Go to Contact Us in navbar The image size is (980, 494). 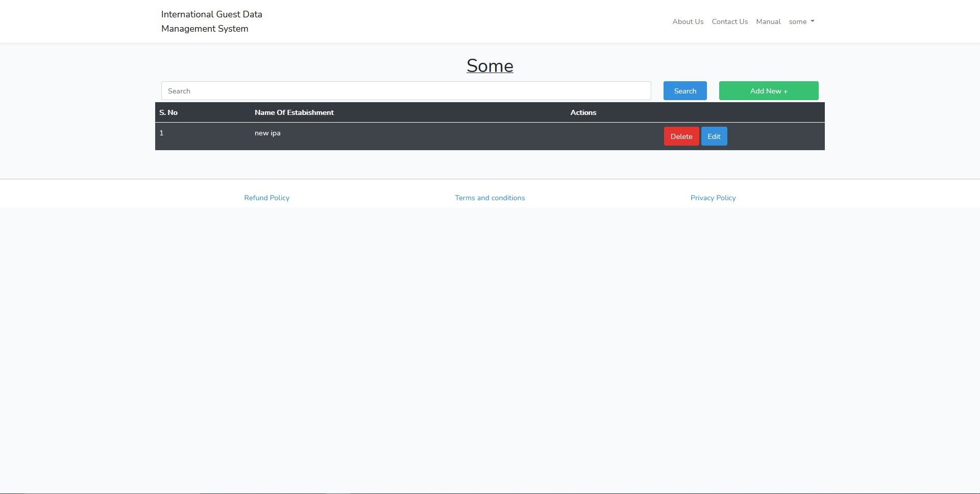click(729, 21)
